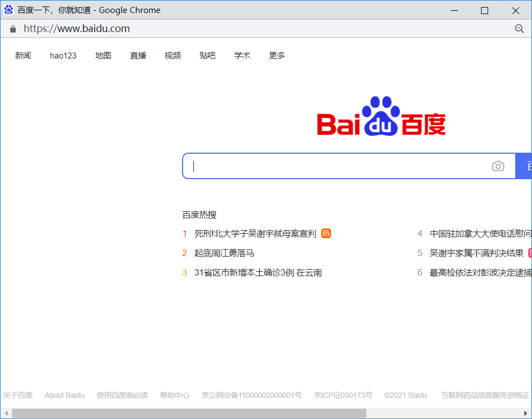
Task: Open the 帮助中心 footer link
Action: tap(175, 395)
